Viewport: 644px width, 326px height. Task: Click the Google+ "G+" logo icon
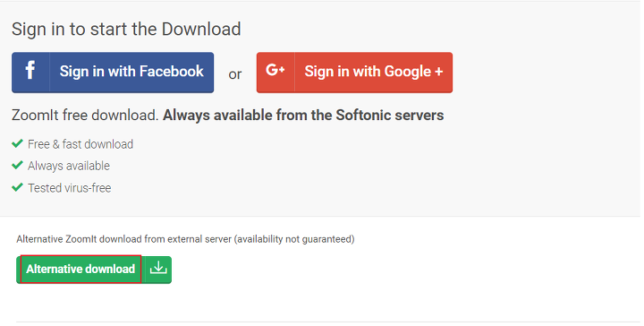coord(275,70)
